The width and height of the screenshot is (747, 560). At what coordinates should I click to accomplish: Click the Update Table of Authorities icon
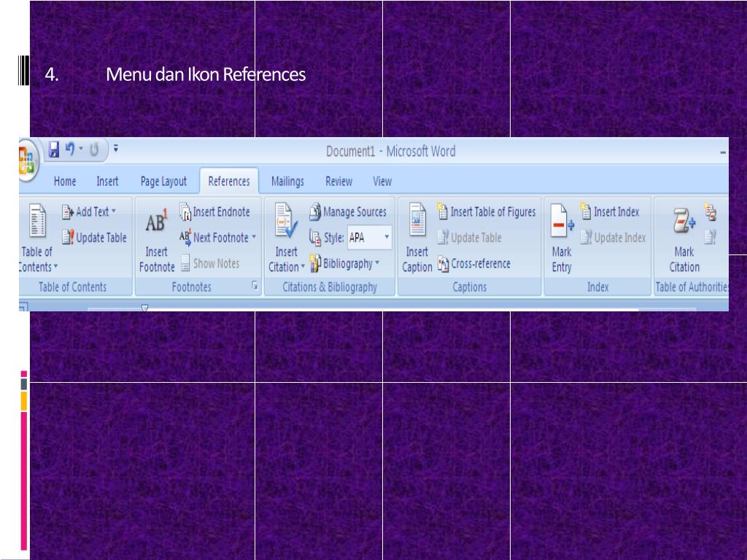click(711, 237)
